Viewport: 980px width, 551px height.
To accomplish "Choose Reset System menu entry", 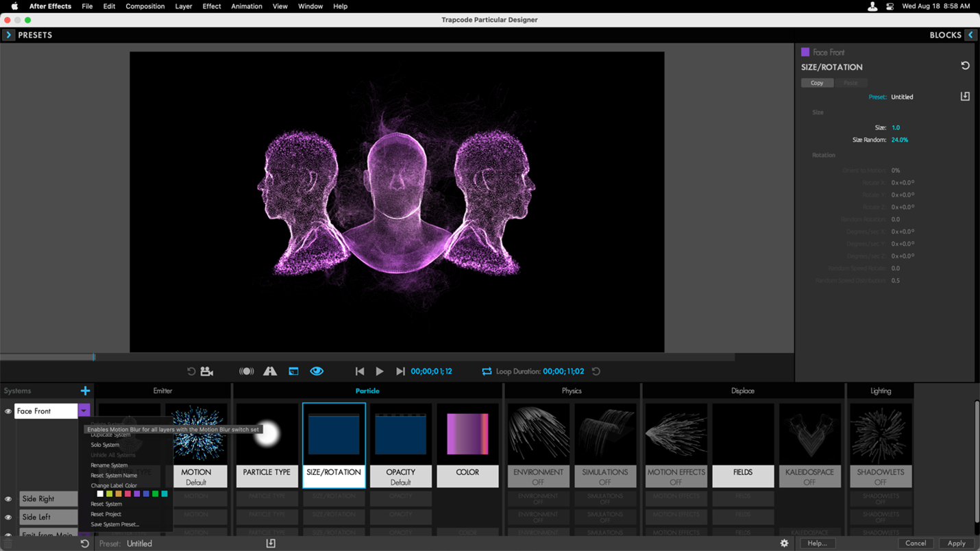I will [106, 504].
